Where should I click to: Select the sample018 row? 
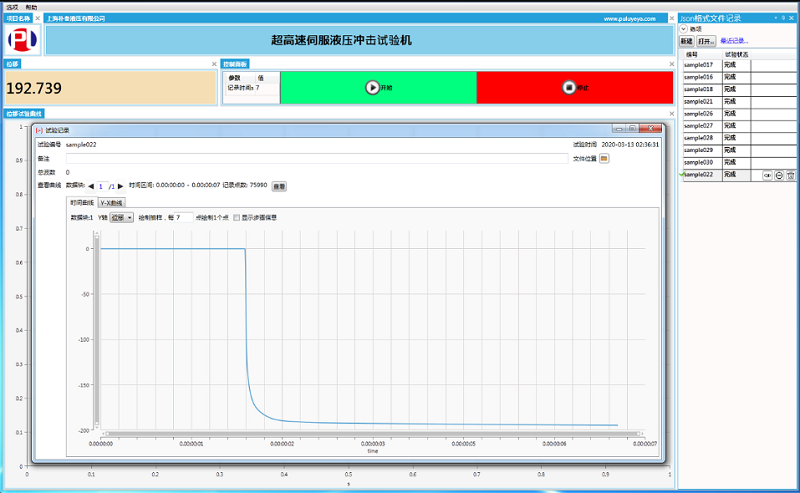(x=739, y=89)
